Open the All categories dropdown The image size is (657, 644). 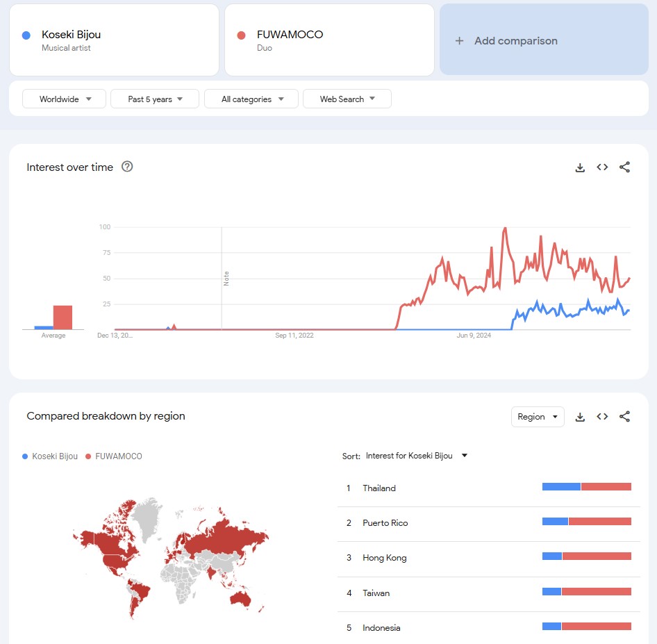[x=251, y=99]
